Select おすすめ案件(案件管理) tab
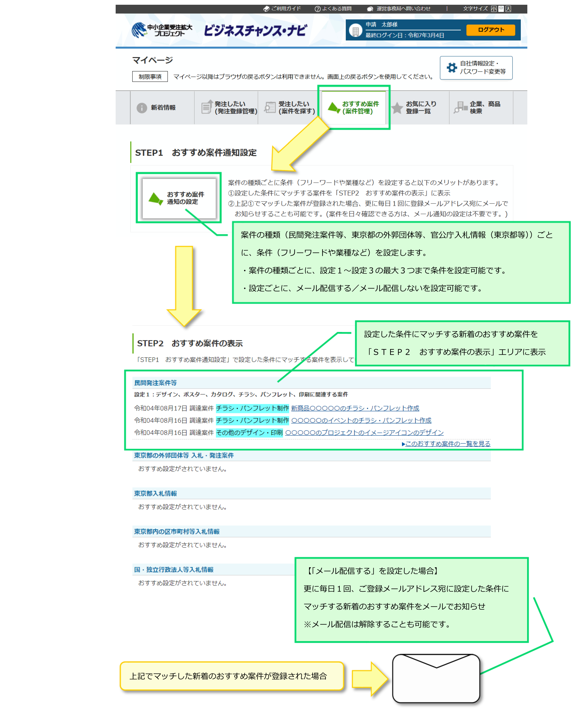 point(354,107)
